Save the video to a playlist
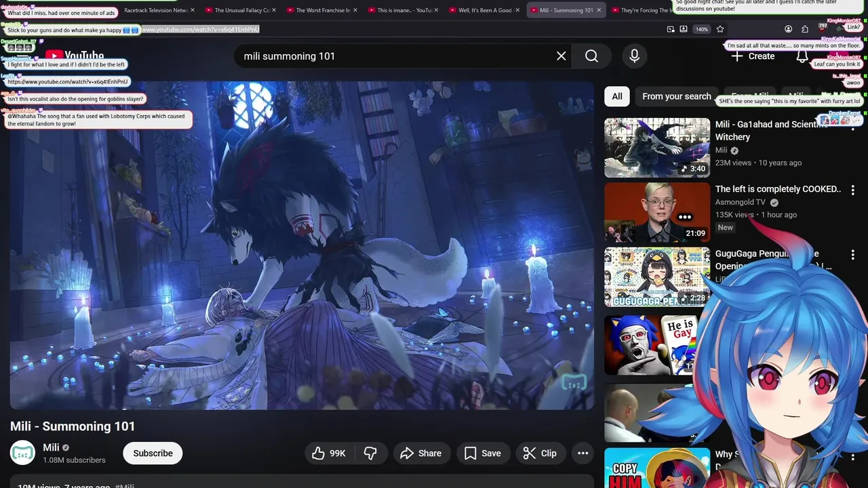The image size is (868, 488). 483,453
